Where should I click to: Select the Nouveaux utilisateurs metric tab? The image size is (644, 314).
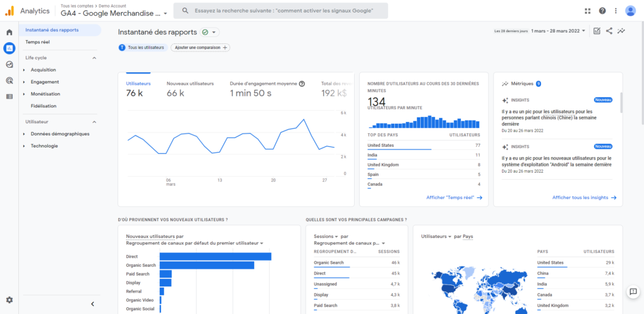[x=190, y=89]
